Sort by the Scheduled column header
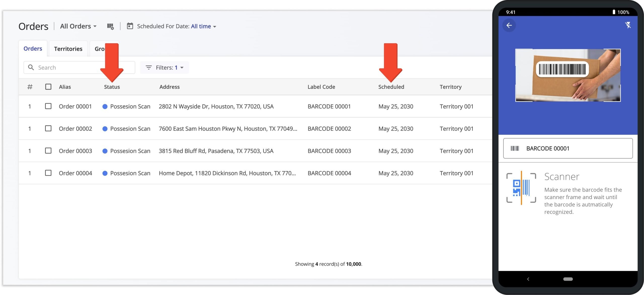The width and height of the screenshot is (644, 295). (x=391, y=87)
